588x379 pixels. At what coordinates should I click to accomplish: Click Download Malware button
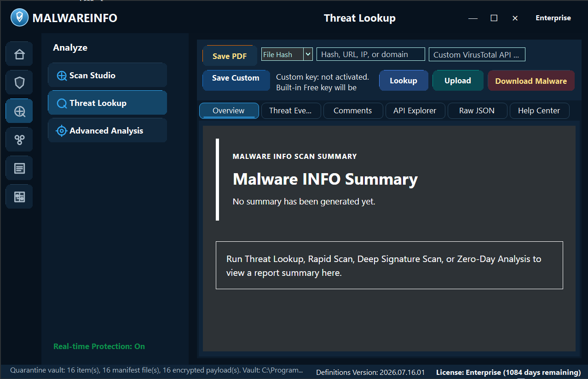tap(531, 81)
